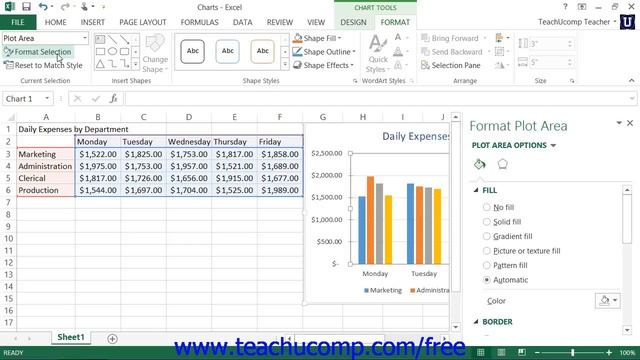
Task: Select the No fill radio button
Action: (486, 207)
